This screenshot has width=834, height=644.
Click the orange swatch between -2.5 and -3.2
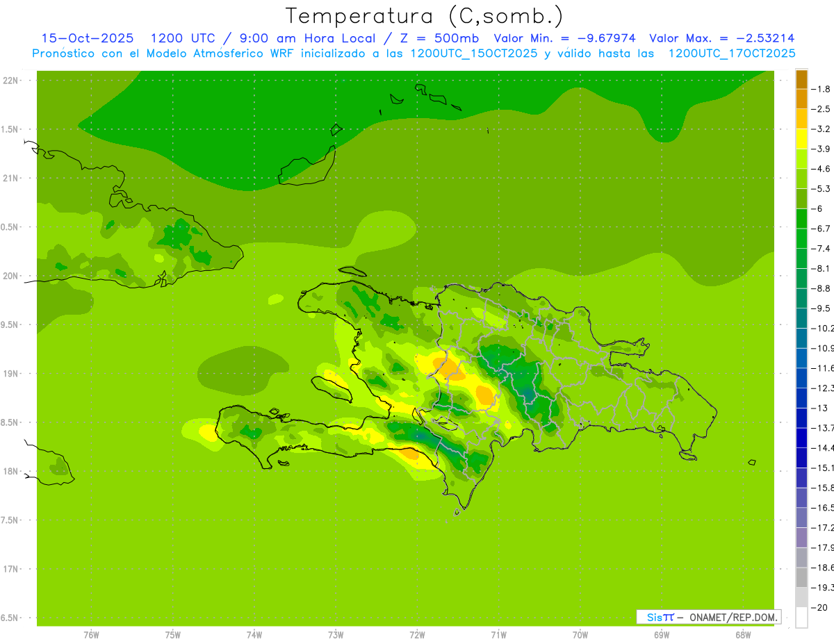801,119
